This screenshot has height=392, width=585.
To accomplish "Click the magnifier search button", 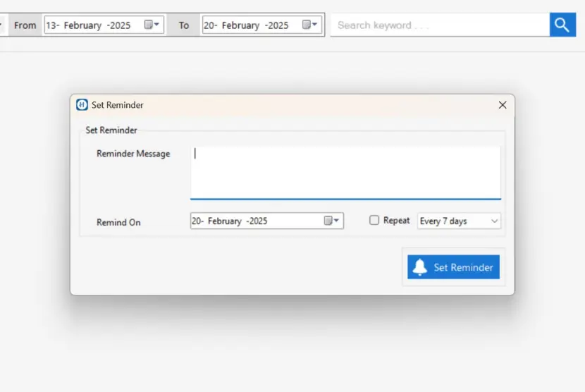I will (x=562, y=25).
